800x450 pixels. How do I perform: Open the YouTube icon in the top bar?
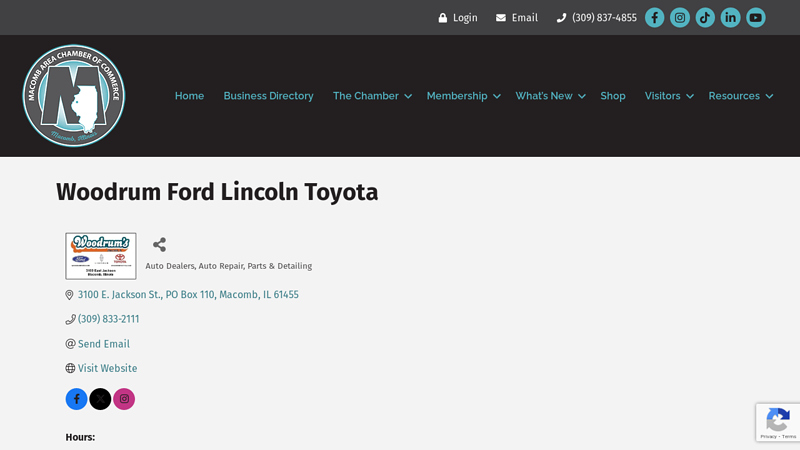[x=756, y=17]
